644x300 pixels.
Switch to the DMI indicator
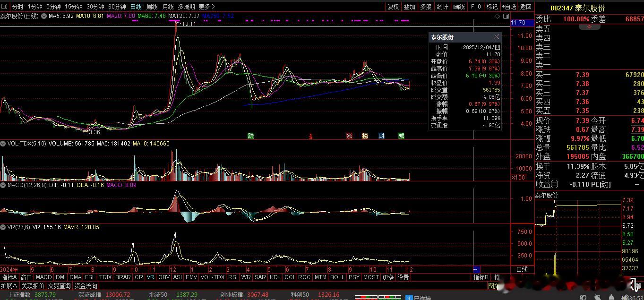click(61, 277)
